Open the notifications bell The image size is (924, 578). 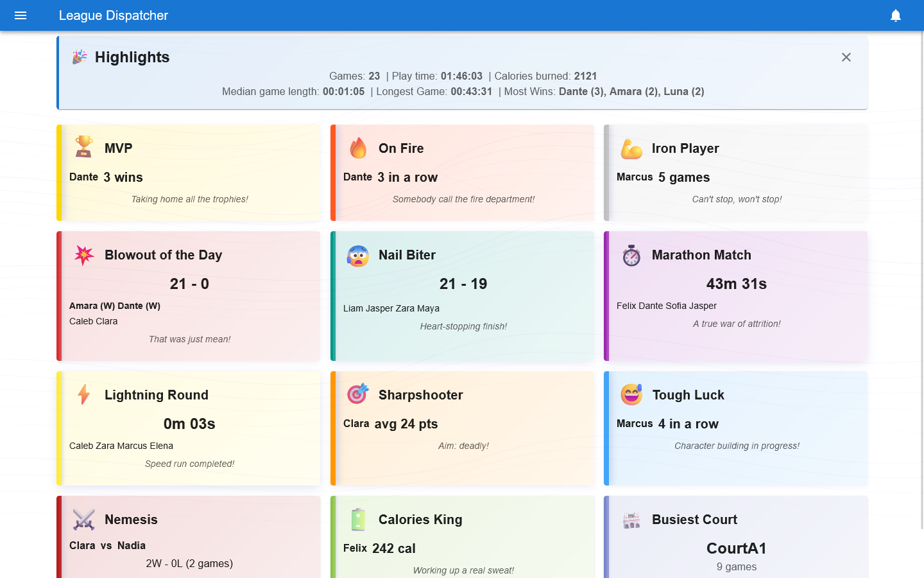tap(896, 15)
